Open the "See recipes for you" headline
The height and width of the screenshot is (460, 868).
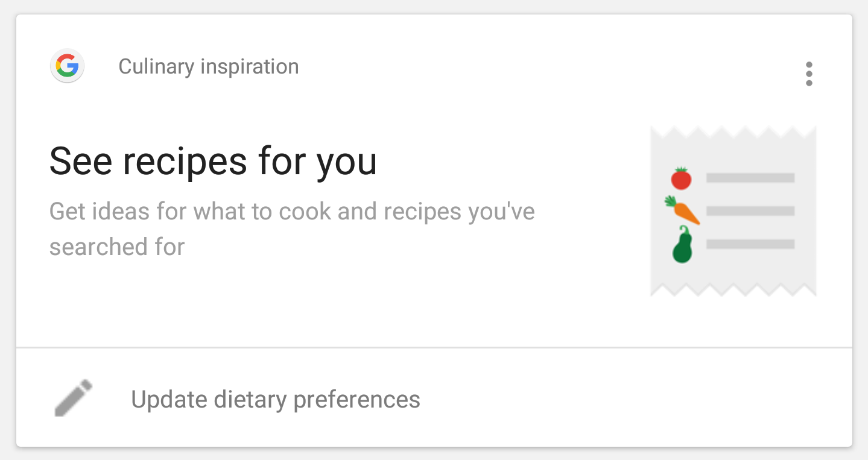tap(213, 161)
